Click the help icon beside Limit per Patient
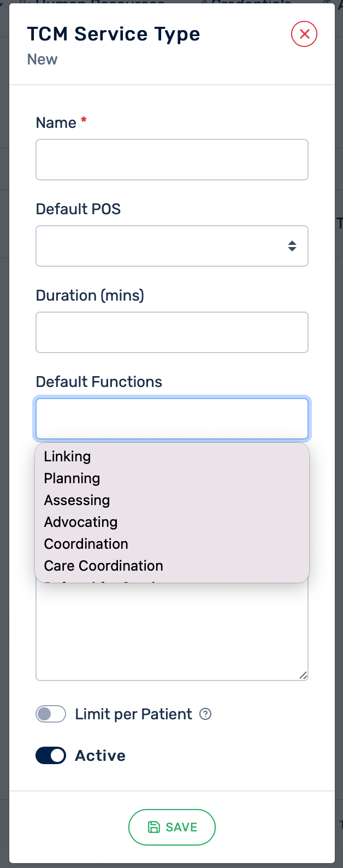 tap(205, 714)
